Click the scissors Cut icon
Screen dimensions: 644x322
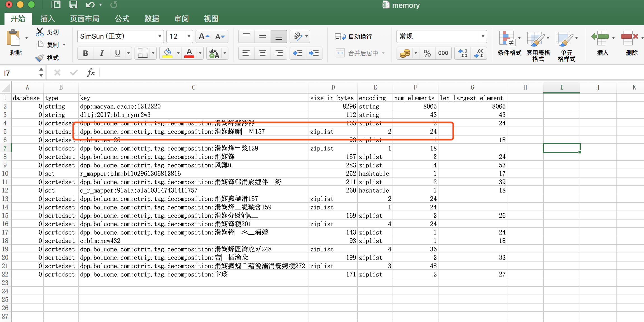point(39,32)
